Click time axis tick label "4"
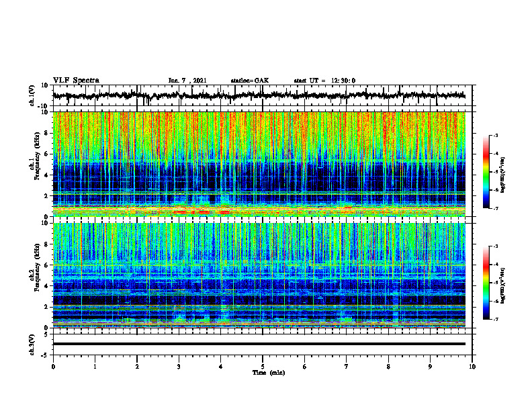Viewport: 532px width, 411px height. coord(221,367)
